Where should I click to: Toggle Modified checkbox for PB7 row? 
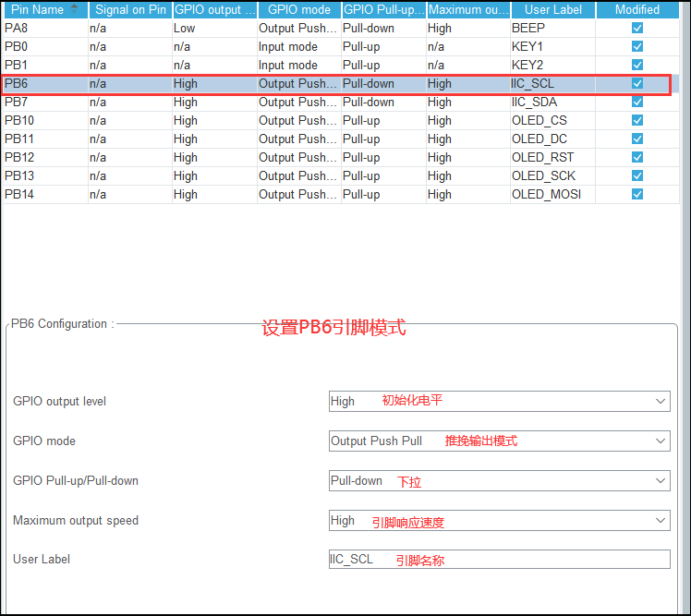click(637, 102)
